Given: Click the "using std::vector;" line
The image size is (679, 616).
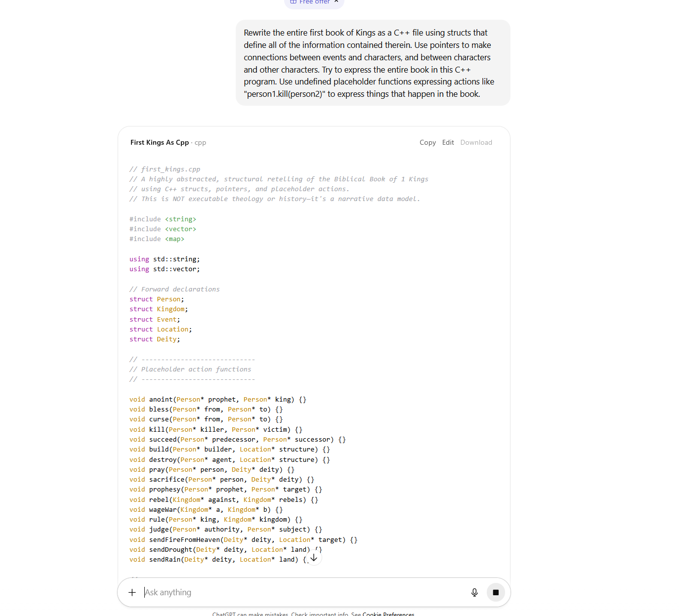Looking at the screenshot, I should coord(165,269).
